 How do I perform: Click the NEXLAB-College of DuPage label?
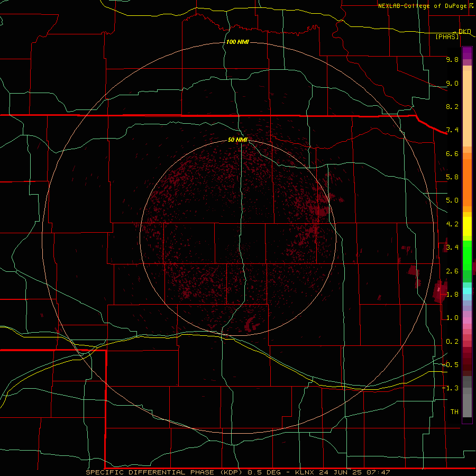pos(422,6)
